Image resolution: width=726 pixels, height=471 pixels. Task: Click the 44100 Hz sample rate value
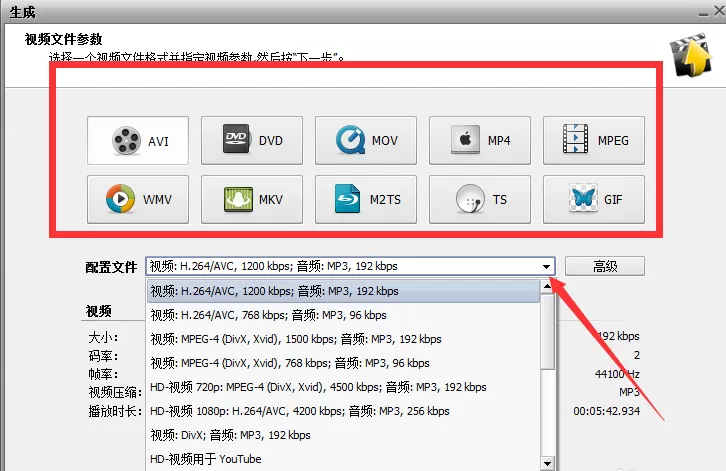pyautogui.click(x=617, y=374)
